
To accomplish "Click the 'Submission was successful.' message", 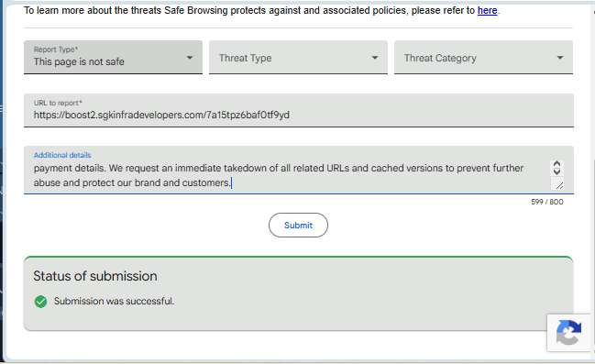I will tap(114, 301).
